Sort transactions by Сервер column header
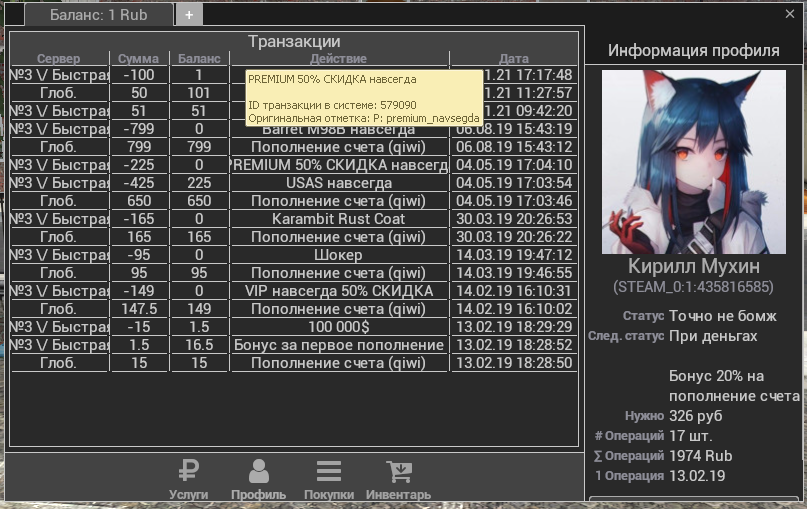807x509 pixels. [x=58, y=59]
